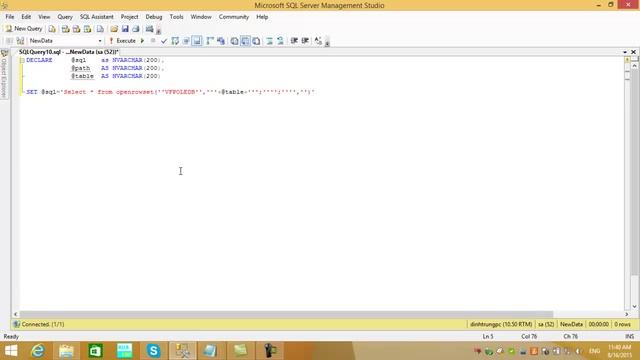This screenshot has height=360, width=640.
Task: Display the Estimated Execution Plan
Action: click(175, 41)
